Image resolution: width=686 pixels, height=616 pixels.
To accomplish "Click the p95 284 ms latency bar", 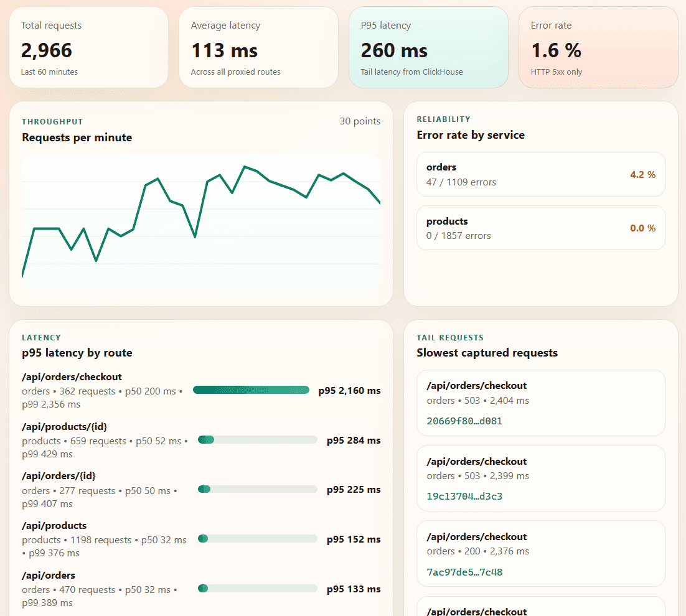I will (x=257, y=440).
